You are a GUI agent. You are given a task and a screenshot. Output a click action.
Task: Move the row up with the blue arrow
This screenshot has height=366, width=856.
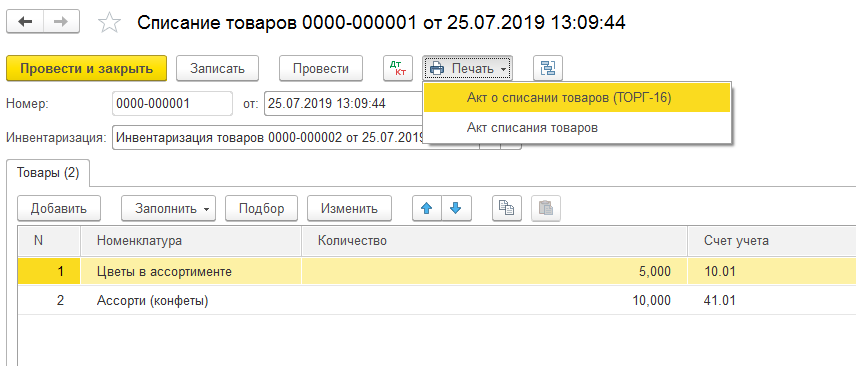click(427, 208)
